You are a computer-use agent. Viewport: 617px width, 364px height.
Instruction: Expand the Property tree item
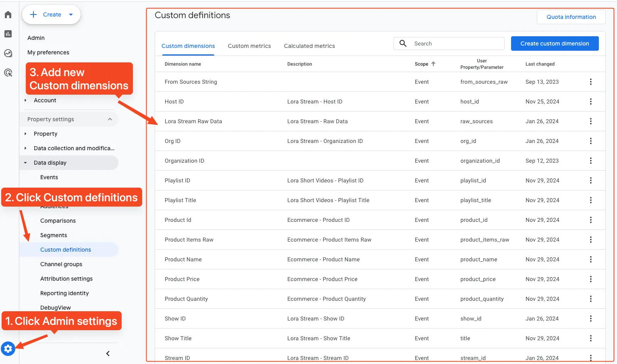(x=25, y=134)
